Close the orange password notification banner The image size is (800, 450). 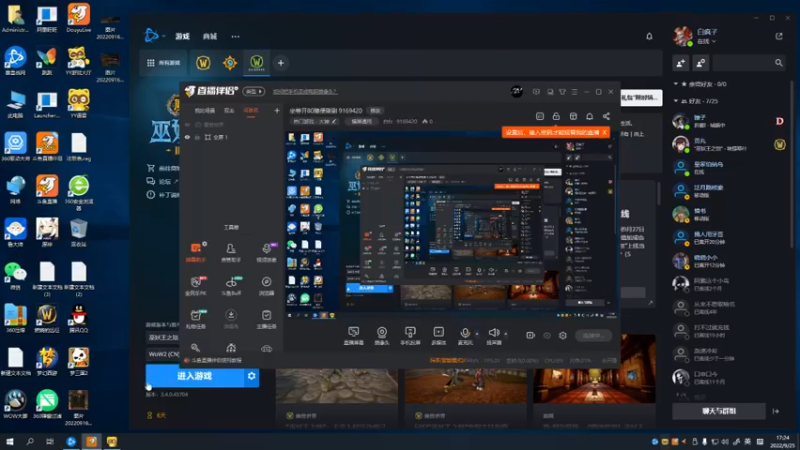tap(605, 133)
